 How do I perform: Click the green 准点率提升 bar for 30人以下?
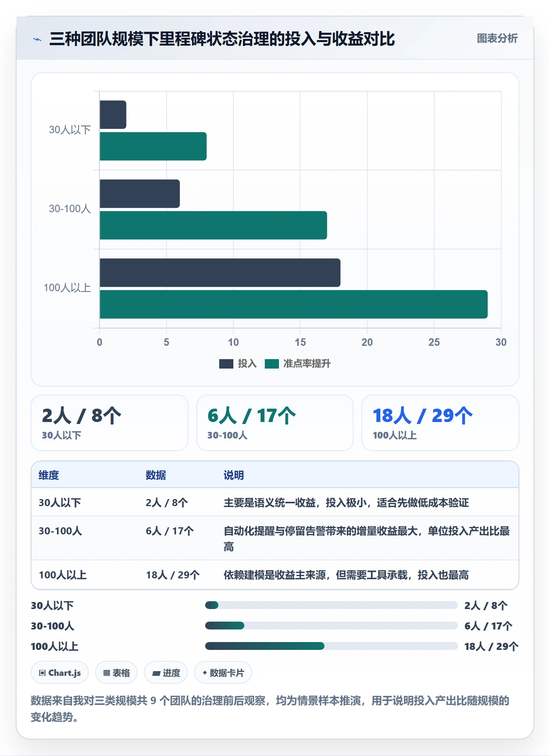(153, 146)
